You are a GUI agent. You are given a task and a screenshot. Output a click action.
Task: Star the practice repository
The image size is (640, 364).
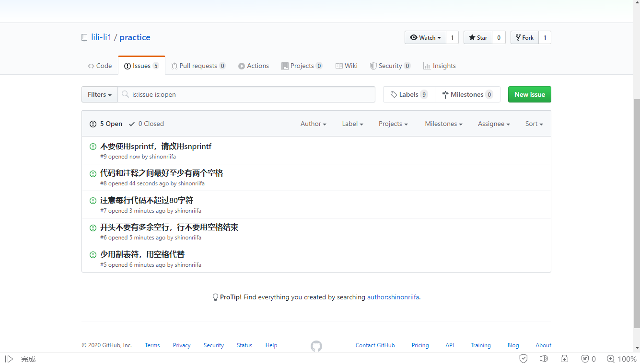(478, 38)
